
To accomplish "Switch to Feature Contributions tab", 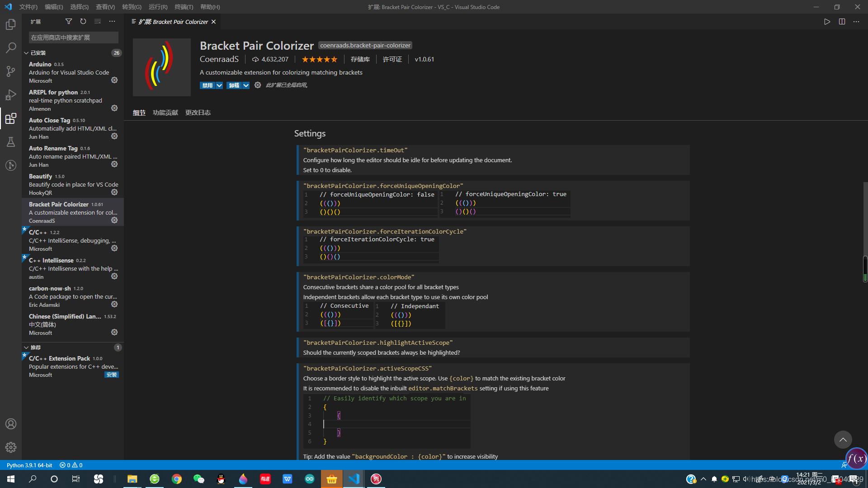I will (x=165, y=113).
